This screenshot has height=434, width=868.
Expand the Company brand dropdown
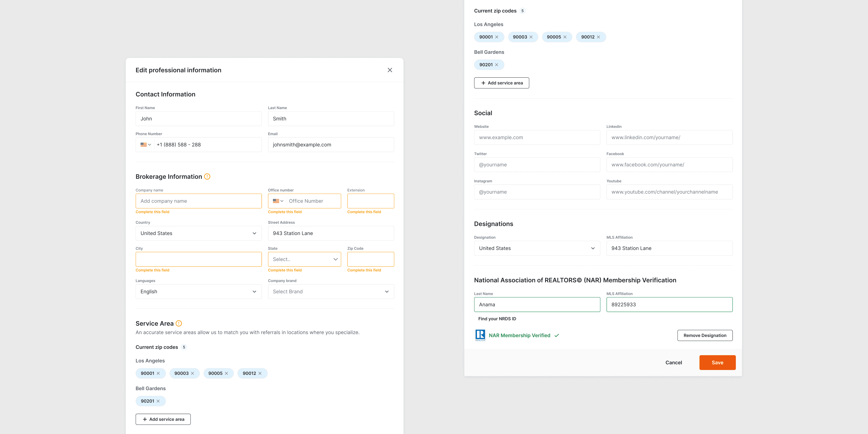point(330,291)
